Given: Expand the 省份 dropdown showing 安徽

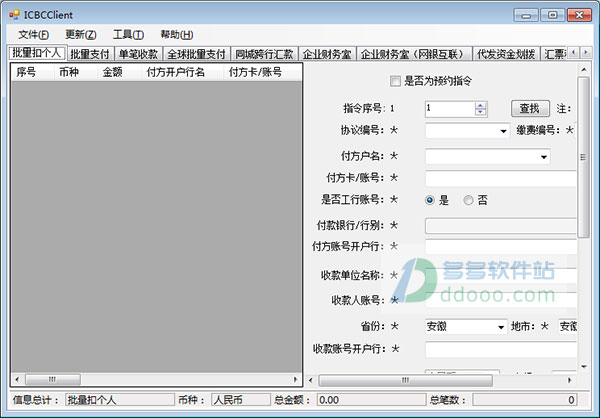Looking at the screenshot, I should coord(501,327).
